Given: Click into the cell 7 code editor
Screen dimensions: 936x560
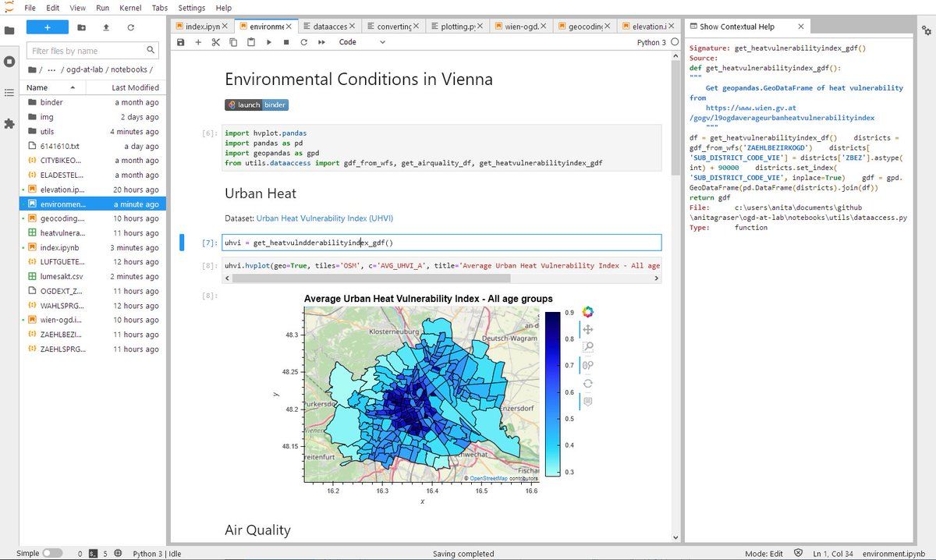Looking at the screenshot, I should point(441,243).
